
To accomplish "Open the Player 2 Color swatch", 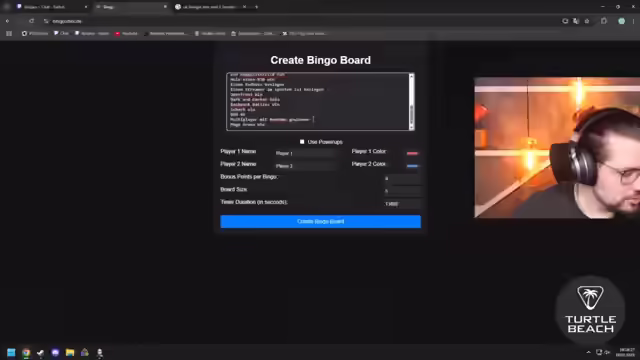I will coord(412,166).
